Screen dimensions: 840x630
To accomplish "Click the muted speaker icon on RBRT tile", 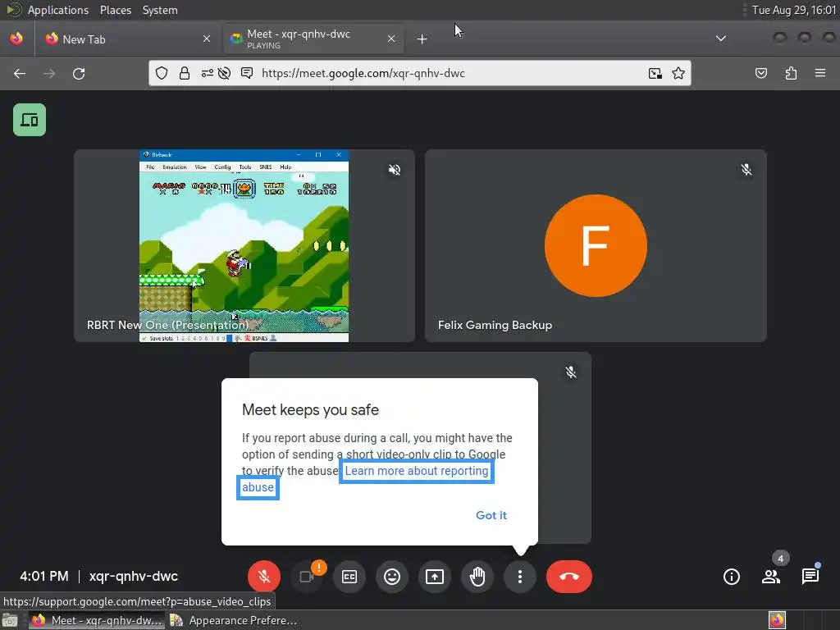I will pyautogui.click(x=395, y=170).
